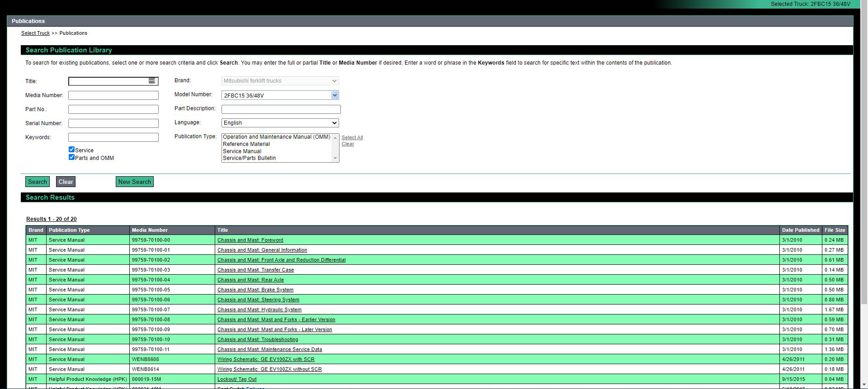Click the autofill icon inside the Title field
The height and width of the screenshot is (389, 868).
152,80
